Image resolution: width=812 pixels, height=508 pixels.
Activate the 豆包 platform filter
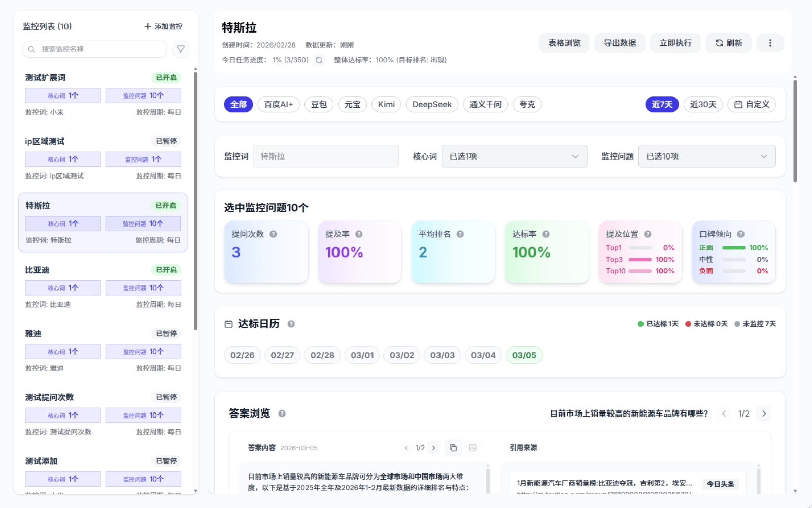tap(319, 104)
